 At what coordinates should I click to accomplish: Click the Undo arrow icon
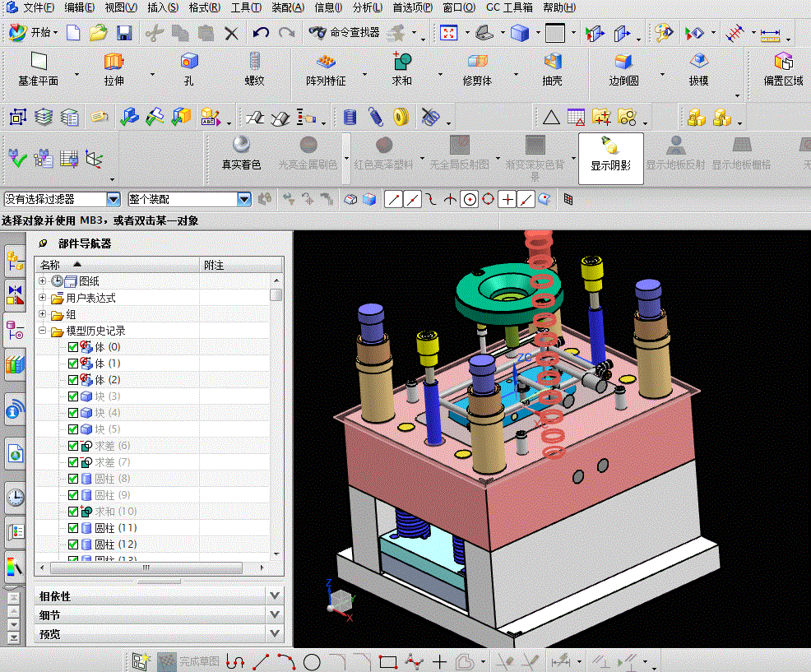click(x=261, y=33)
